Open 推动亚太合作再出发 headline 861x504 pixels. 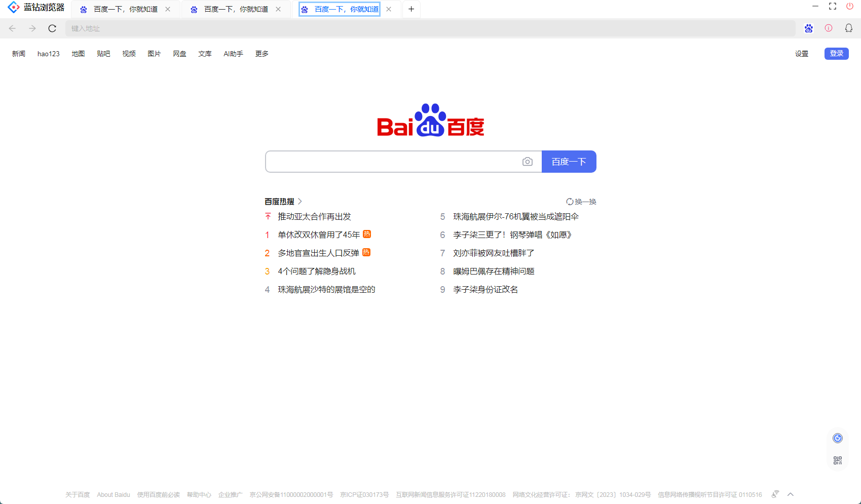(314, 217)
